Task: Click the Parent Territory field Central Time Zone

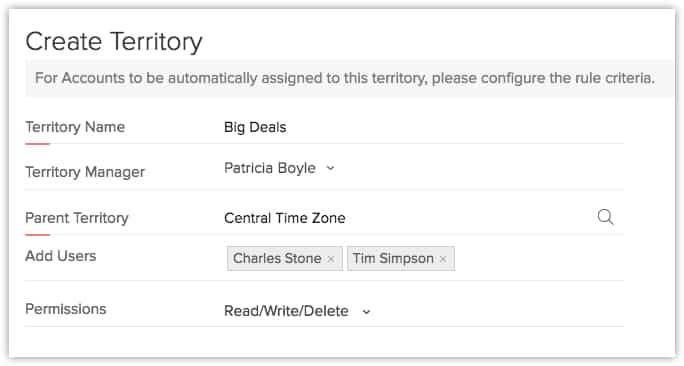Action: [x=406, y=218]
